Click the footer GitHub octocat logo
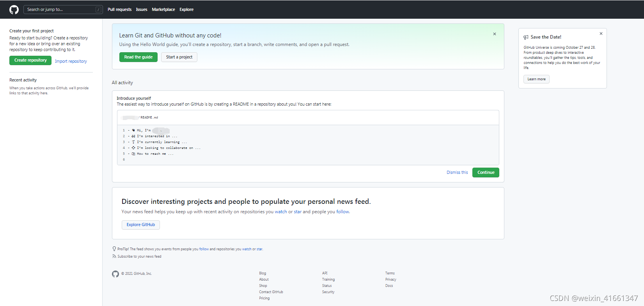 click(115, 274)
